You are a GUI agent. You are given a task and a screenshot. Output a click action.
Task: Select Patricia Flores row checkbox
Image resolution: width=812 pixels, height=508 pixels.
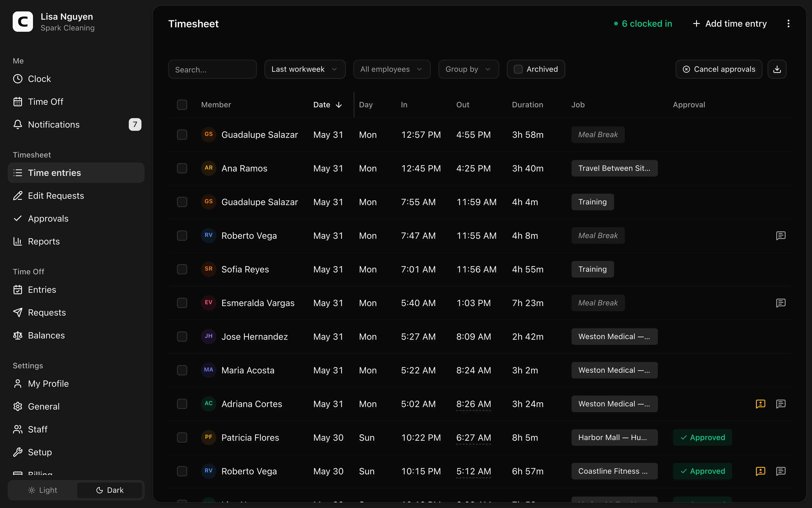[x=182, y=438]
